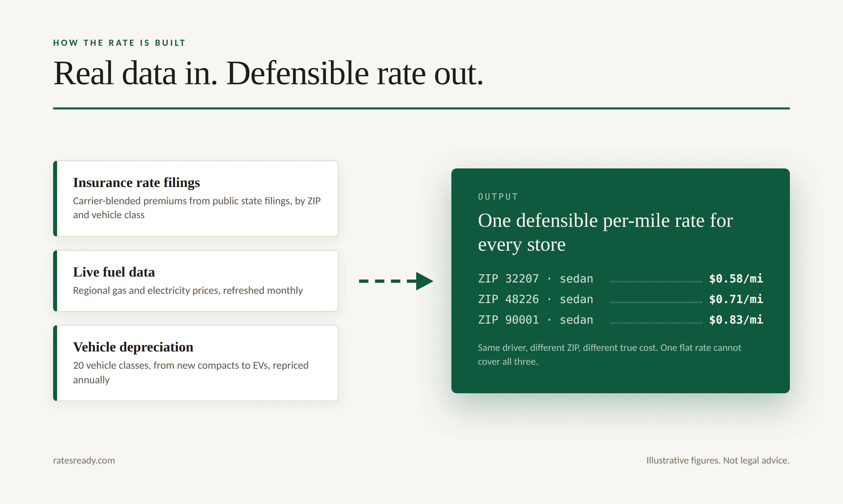Click the 'Vehicle depreciation' heading
The height and width of the screenshot is (504, 843).
[x=133, y=347]
